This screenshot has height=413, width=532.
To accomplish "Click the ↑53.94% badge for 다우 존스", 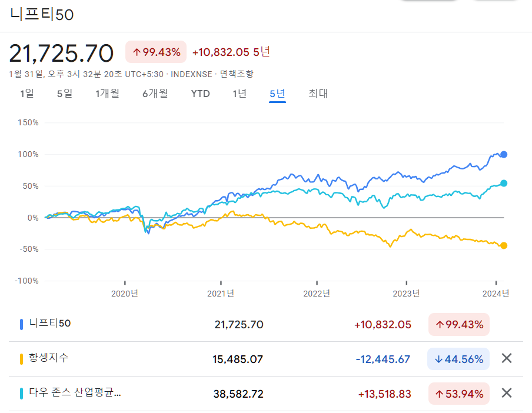I will [x=459, y=394].
